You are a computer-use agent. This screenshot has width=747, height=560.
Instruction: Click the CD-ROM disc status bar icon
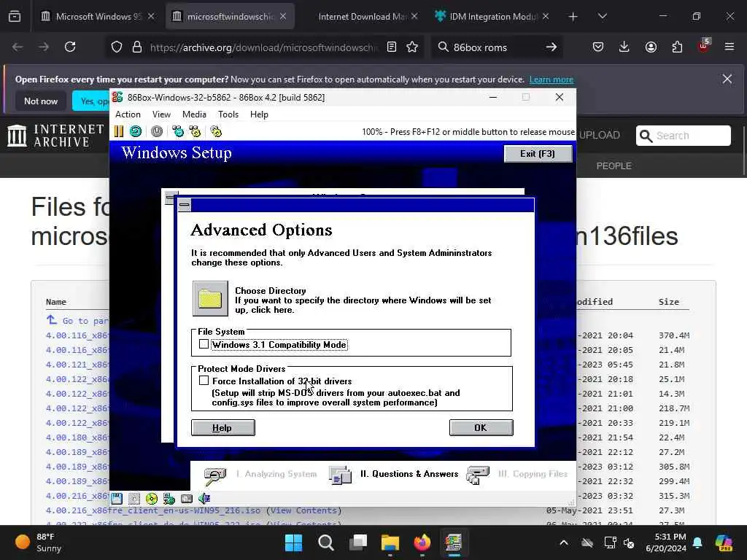click(152, 499)
